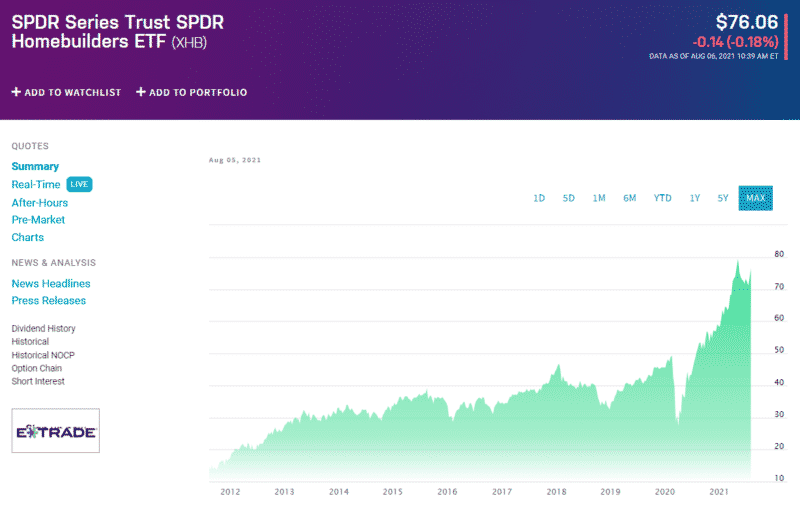
Task: Click the -0.14 (-0.18%) price change
Action: [x=735, y=42]
